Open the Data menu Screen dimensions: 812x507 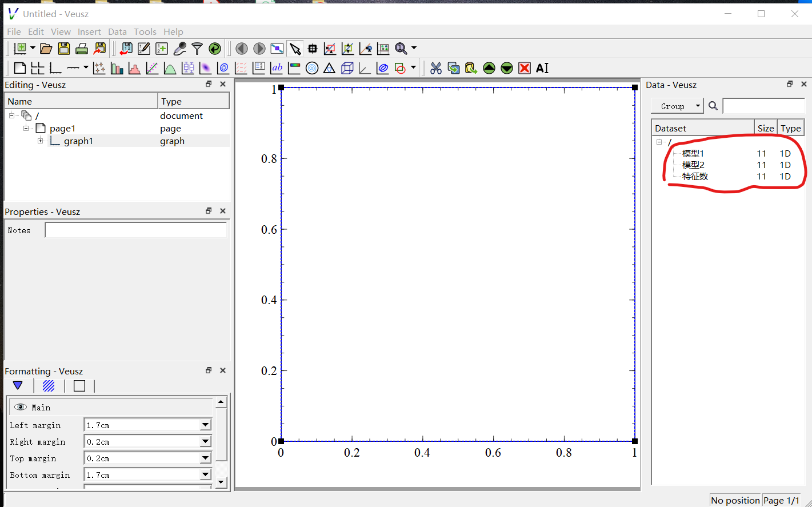coord(117,32)
